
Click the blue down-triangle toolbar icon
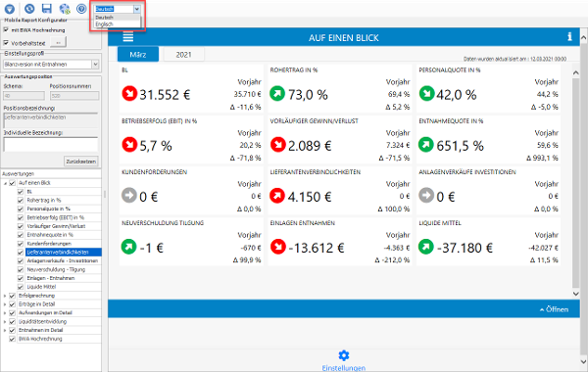[x=10, y=9]
